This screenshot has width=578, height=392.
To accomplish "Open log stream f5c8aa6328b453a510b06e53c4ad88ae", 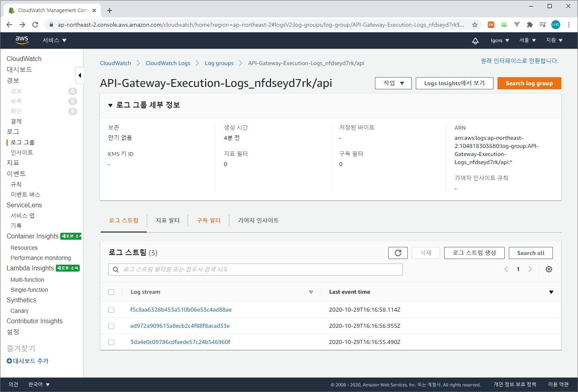I will click(181, 310).
